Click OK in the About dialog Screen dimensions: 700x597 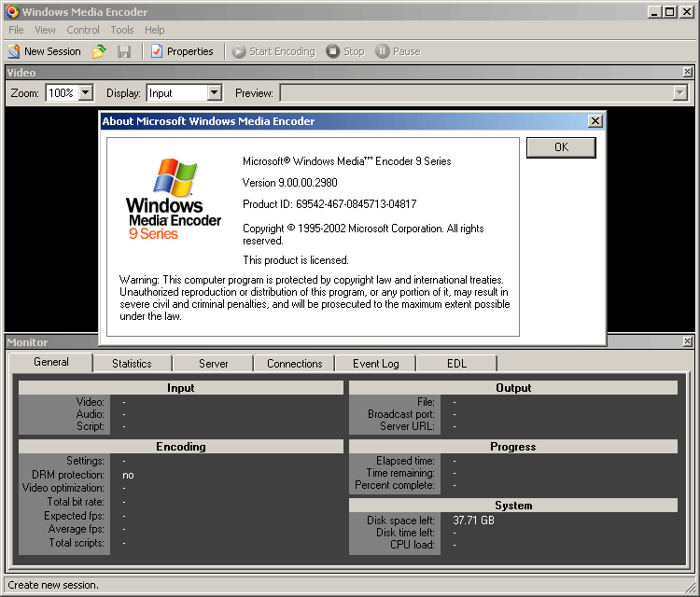pyautogui.click(x=561, y=147)
